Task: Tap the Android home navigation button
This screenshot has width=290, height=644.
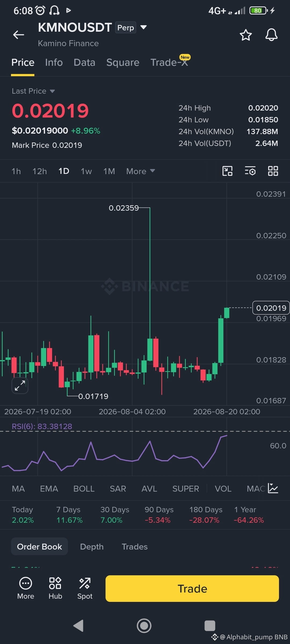Action: (x=144, y=626)
